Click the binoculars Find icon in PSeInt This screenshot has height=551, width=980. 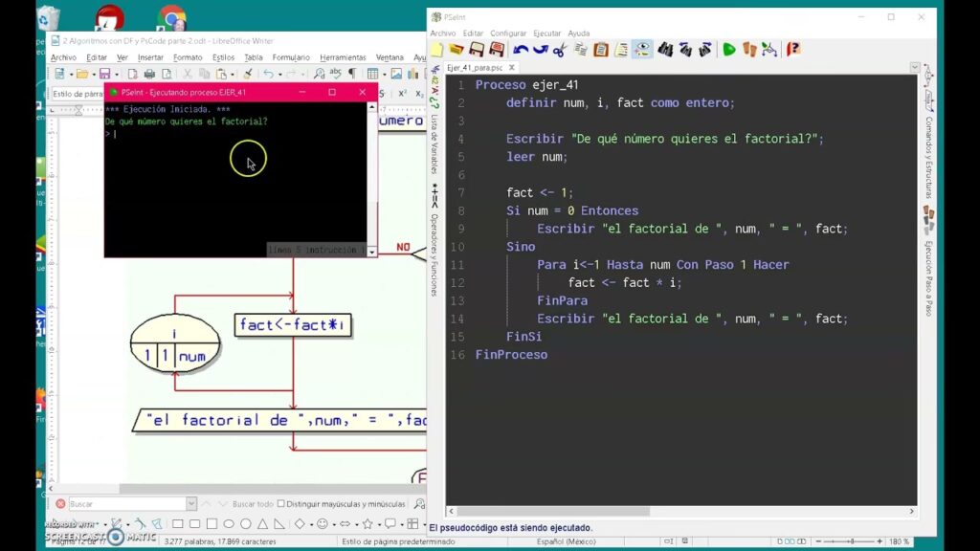pos(664,50)
